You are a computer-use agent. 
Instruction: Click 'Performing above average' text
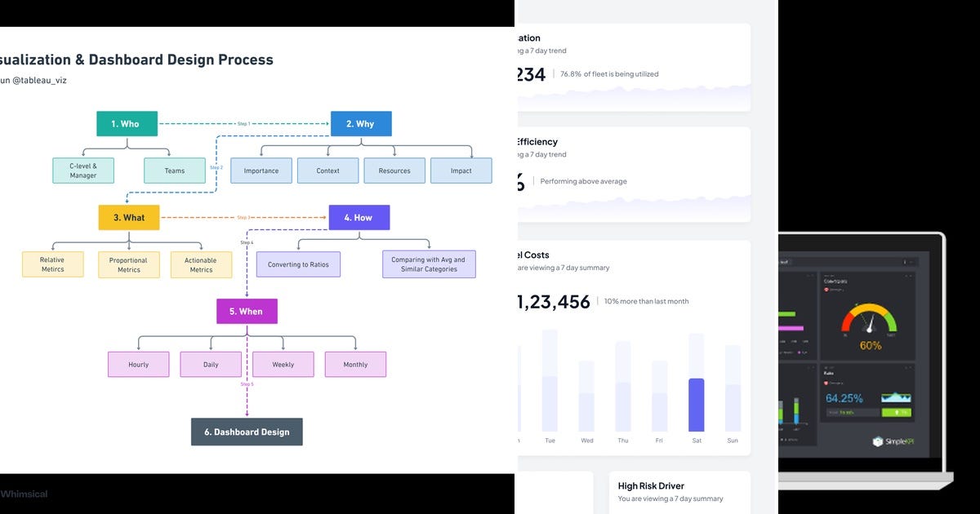(583, 181)
